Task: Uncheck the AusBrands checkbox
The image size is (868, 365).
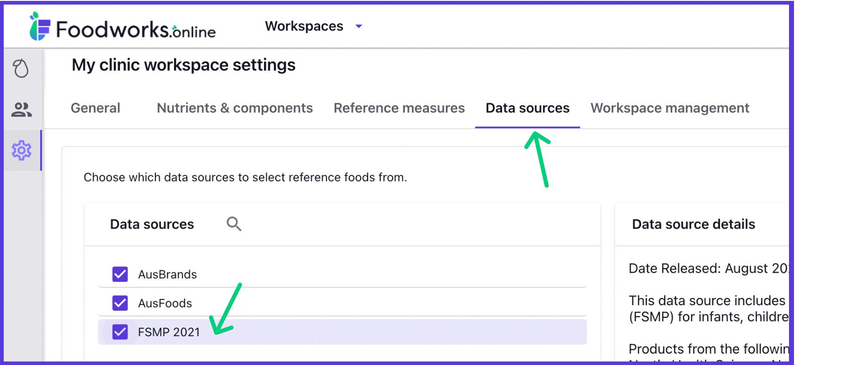Action: pos(120,274)
